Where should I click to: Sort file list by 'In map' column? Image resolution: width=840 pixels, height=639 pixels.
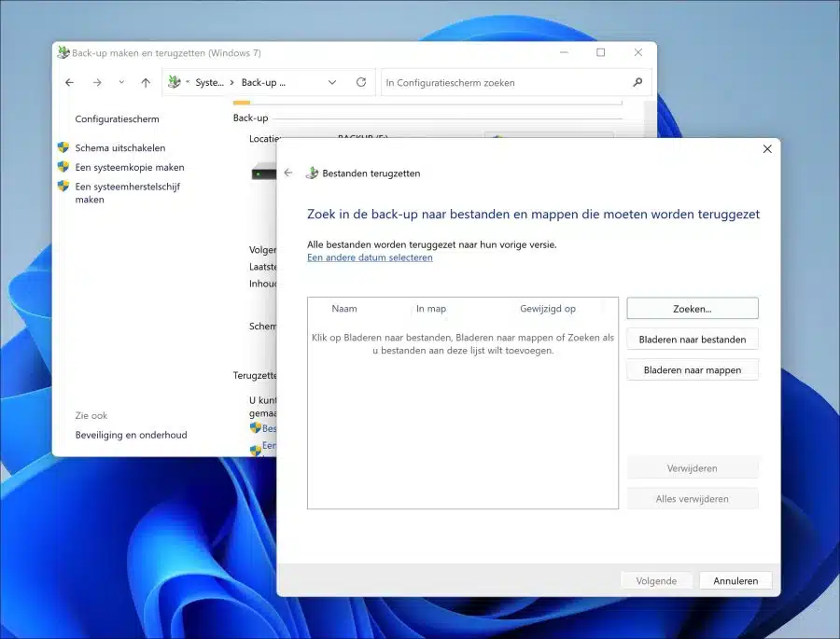coord(431,309)
